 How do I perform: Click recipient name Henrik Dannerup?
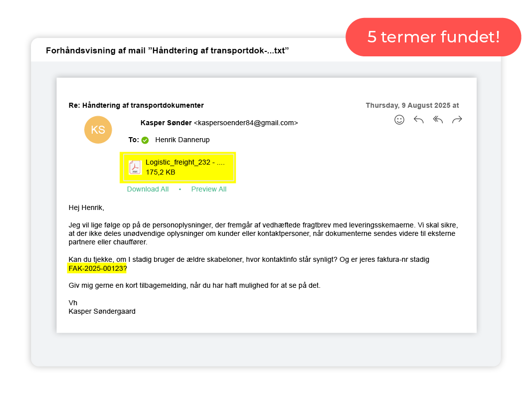pyautogui.click(x=182, y=140)
